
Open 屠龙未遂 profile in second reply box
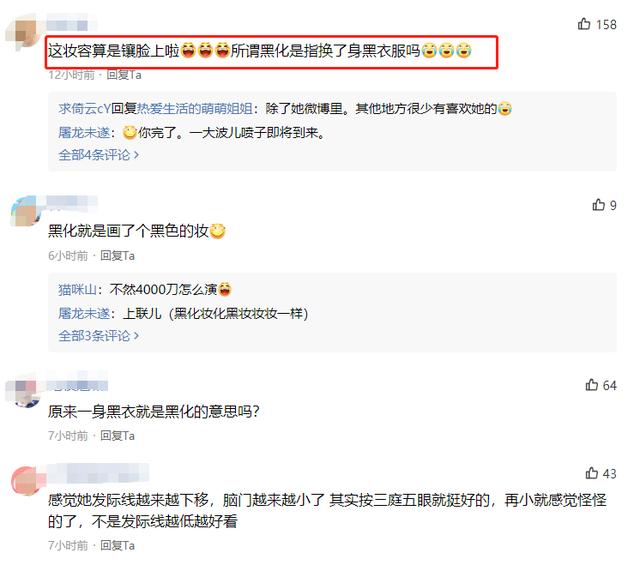point(84,314)
